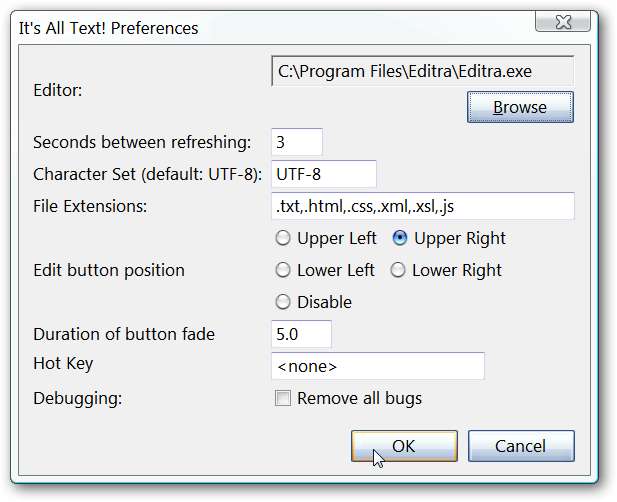Confirm settings with the OK button
Image resolution: width=617 pixels, height=502 pixels.
pos(404,446)
